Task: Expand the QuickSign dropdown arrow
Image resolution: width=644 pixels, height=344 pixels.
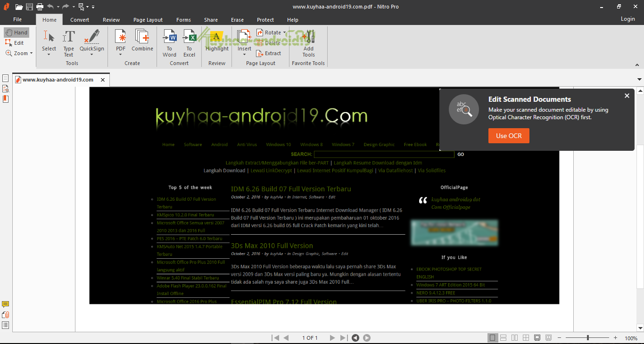Action: (92, 55)
